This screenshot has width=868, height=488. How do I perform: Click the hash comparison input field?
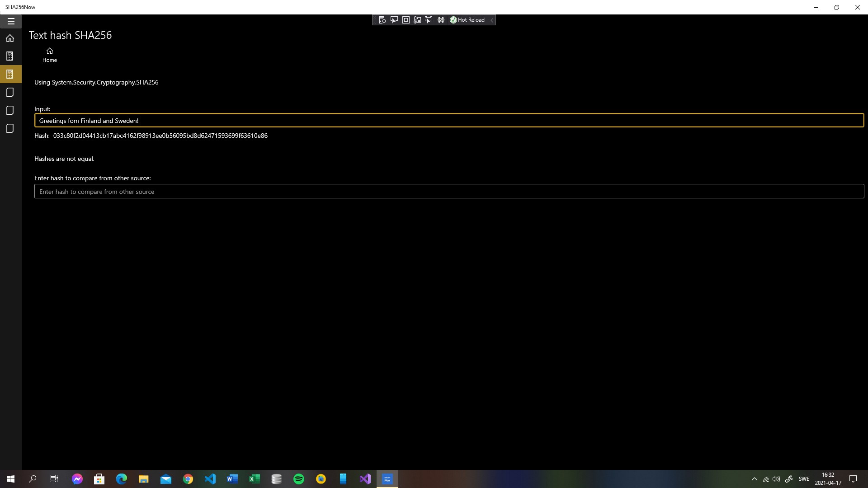449,191
